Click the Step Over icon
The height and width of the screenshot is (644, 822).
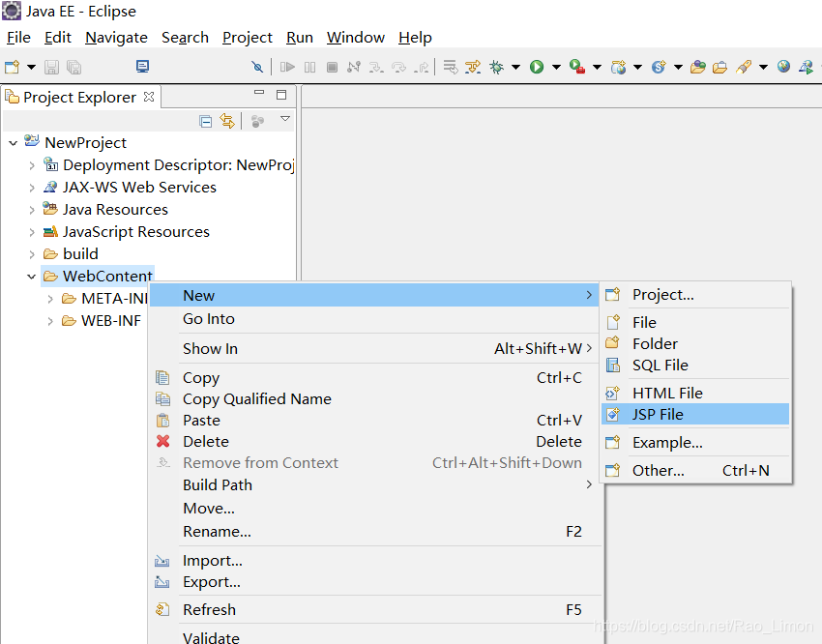[399, 67]
